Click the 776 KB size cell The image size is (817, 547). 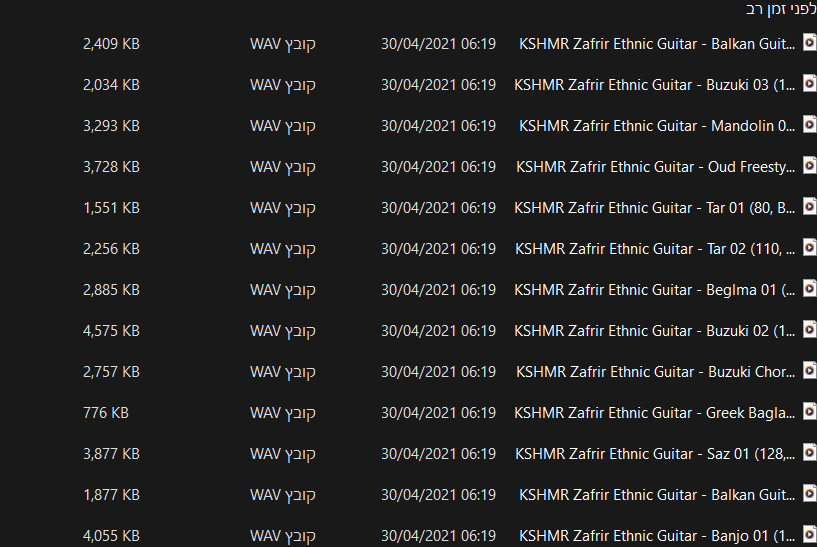(x=106, y=413)
